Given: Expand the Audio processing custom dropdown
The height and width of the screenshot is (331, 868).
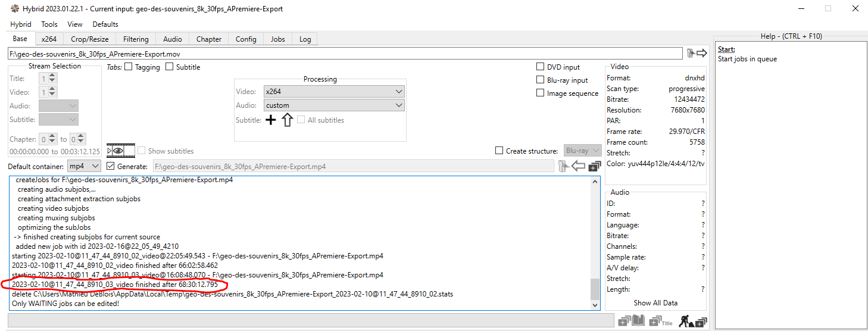Looking at the screenshot, I should (x=333, y=105).
